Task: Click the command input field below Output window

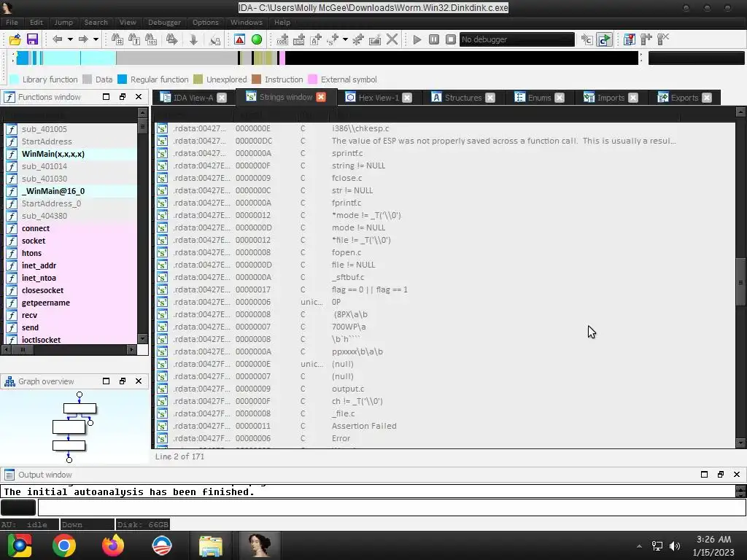Action: [x=392, y=507]
